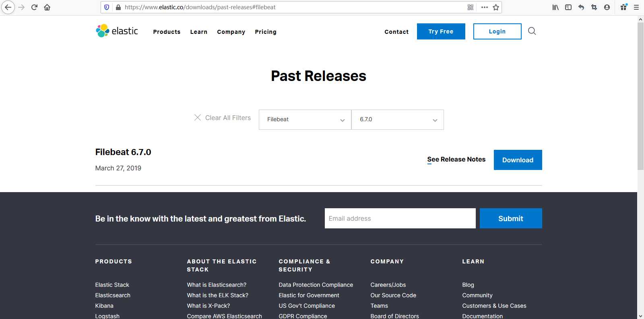Expand the Filebeat product dropdown
This screenshot has height=319, width=644.
tap(305, 120)
